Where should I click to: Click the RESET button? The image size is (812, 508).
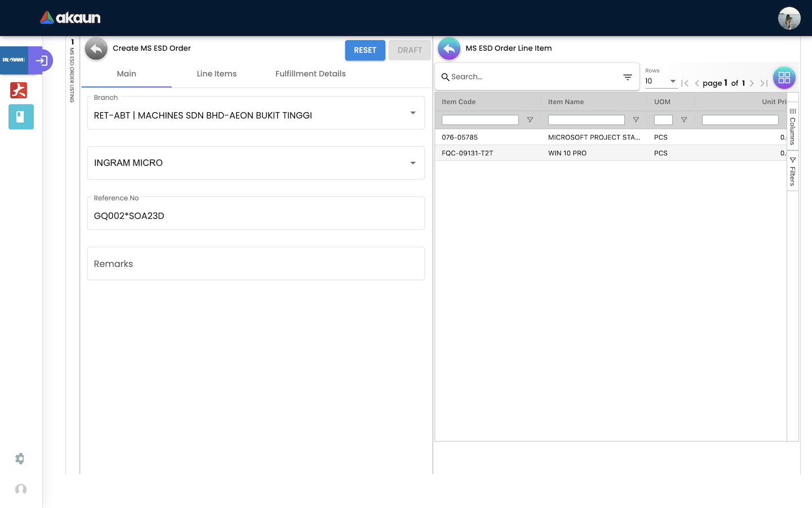click(365, 50)
